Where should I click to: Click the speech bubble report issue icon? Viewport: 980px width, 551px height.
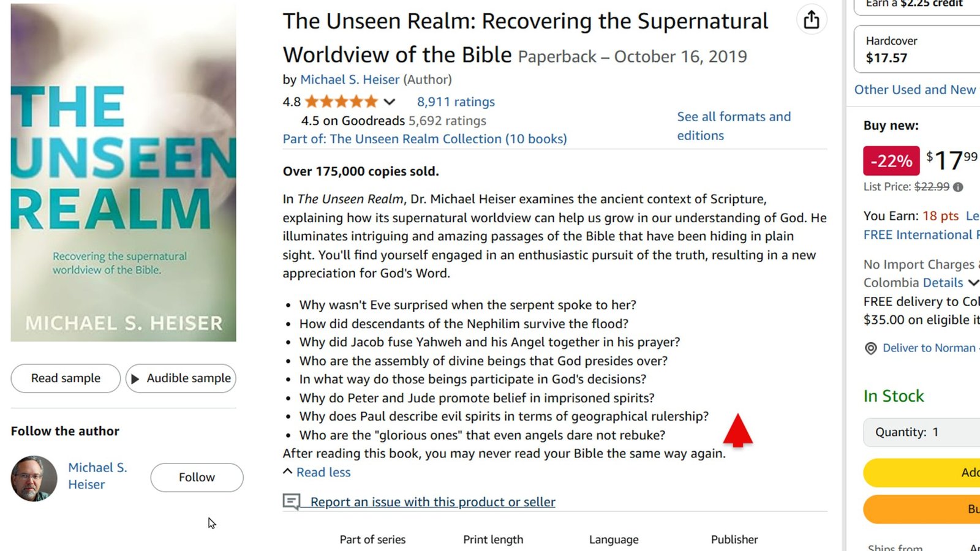[292, 501]
